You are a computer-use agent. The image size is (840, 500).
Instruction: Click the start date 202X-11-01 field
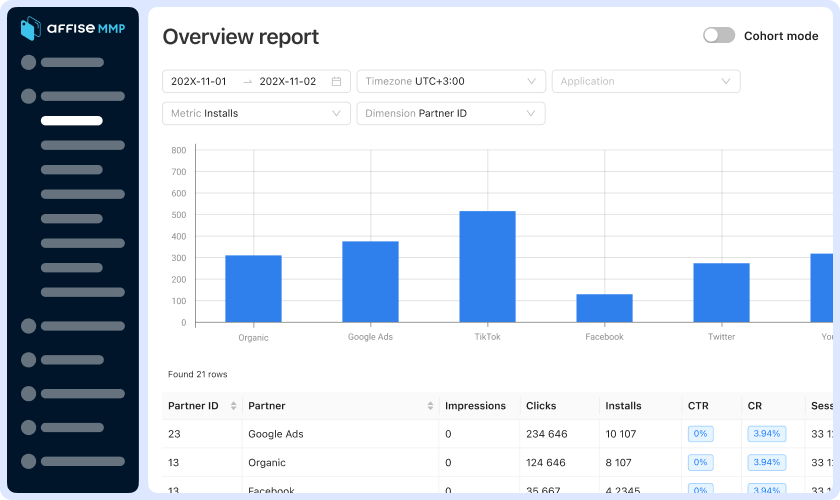[x=199, y=81]
